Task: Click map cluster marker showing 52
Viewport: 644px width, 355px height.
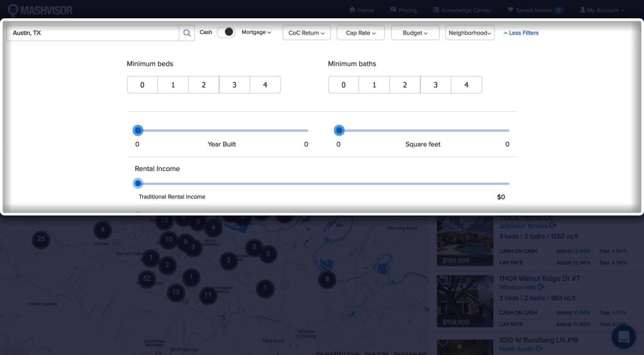Action: tap(147, 278)
